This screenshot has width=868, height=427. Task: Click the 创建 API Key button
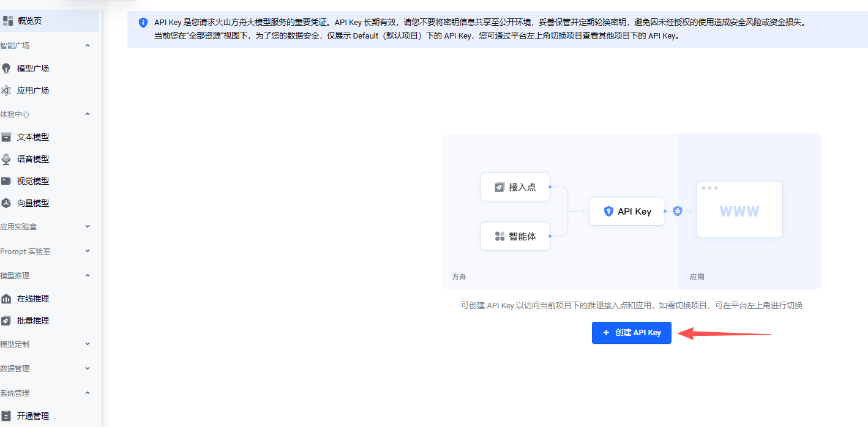(x=631, y=333)
